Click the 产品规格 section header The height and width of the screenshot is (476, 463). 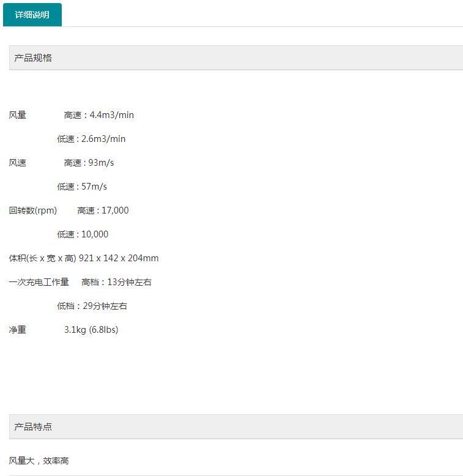(33, 58)
